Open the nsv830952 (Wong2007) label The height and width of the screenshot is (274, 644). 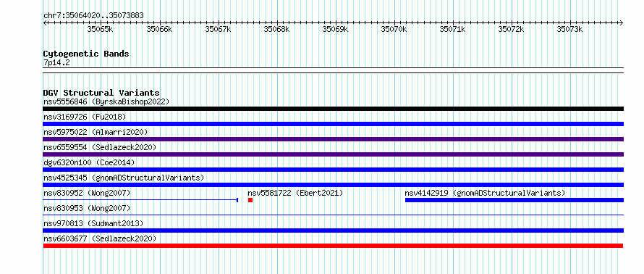[87, 193]
